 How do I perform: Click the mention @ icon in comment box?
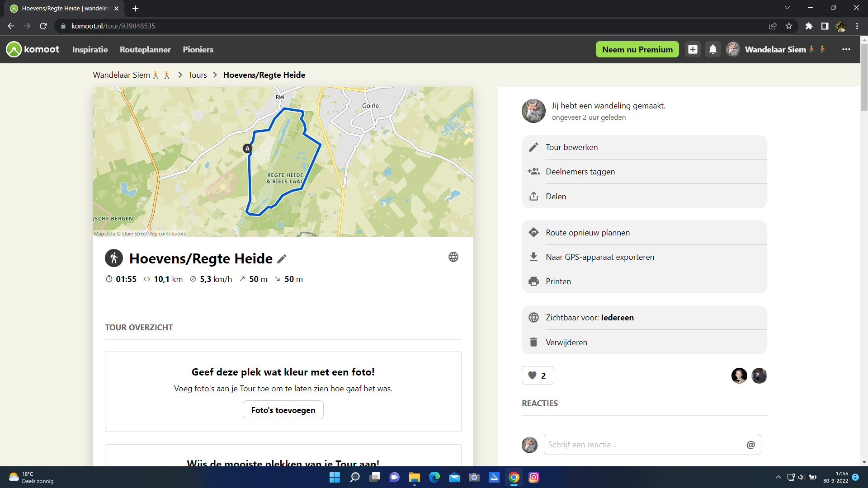(x=750, y=445)
